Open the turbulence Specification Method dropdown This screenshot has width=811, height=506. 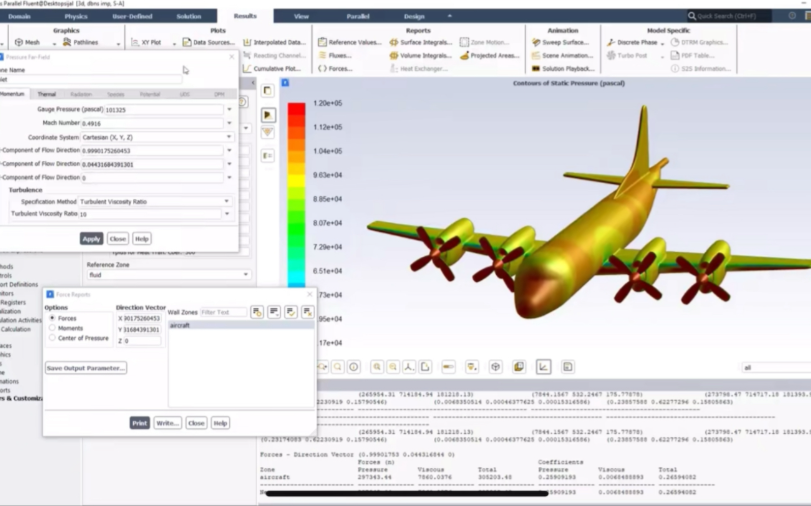(x=227, y=201)
